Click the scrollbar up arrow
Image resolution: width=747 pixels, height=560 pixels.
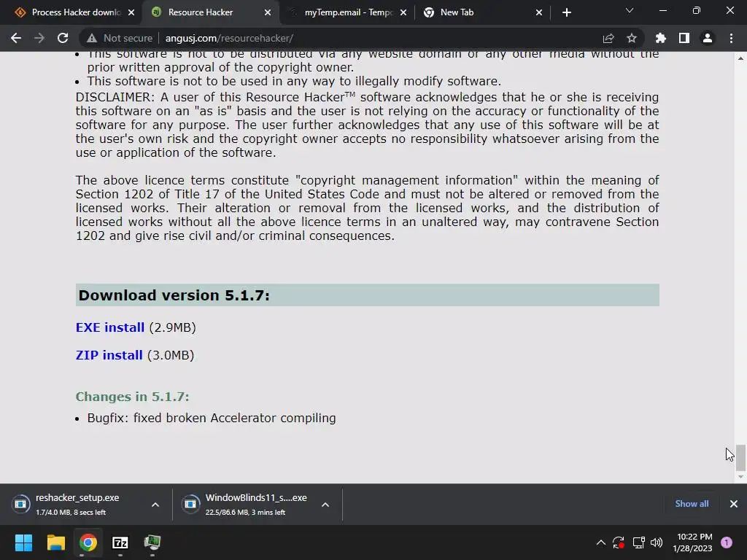tap(740, 58)
